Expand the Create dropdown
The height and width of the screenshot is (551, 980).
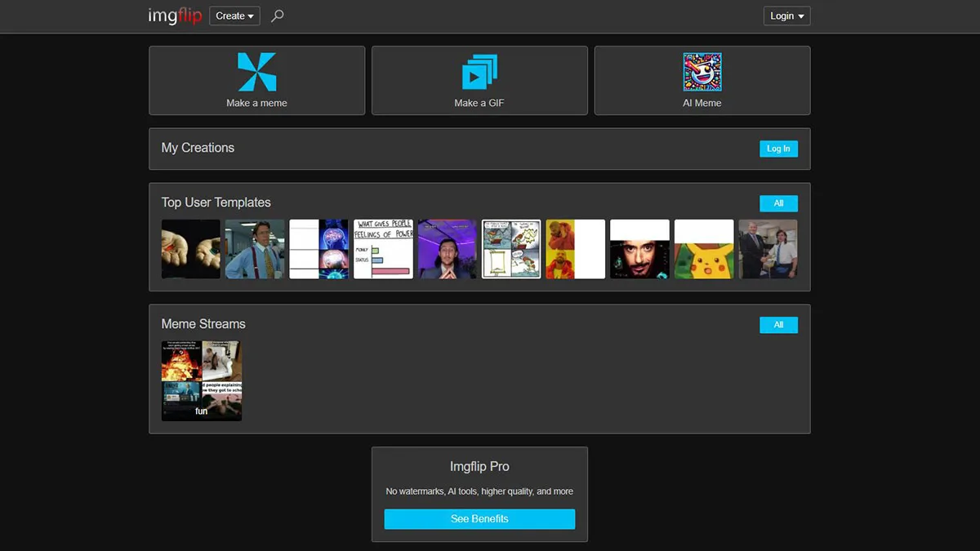[x=234, y=16]
